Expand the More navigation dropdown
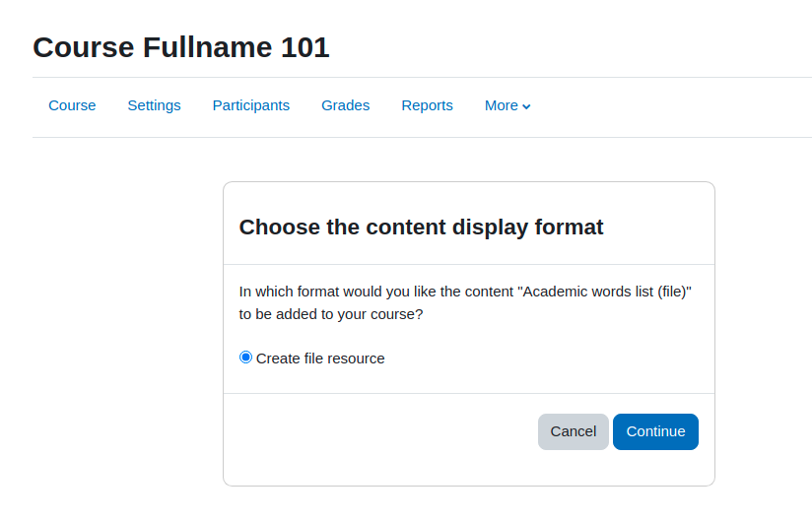The width and height of the screenshot is (812, 521). coord(507,105)
